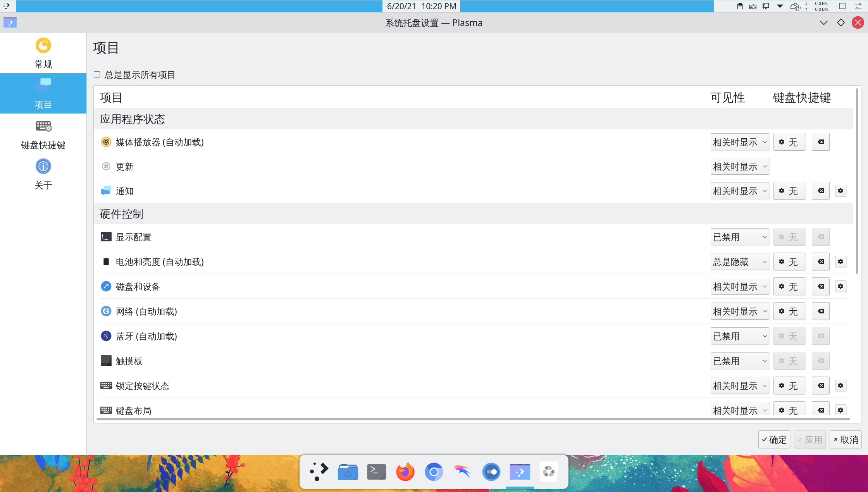Open the terminal icon in the dock
Viewport: 868px width, 492px height.
(x=376, y=471)
